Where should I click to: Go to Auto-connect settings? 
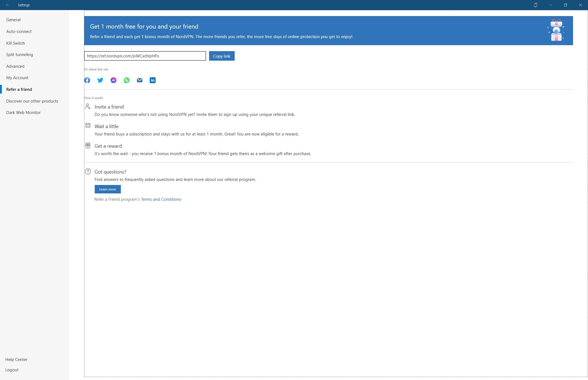coord(19,32)
